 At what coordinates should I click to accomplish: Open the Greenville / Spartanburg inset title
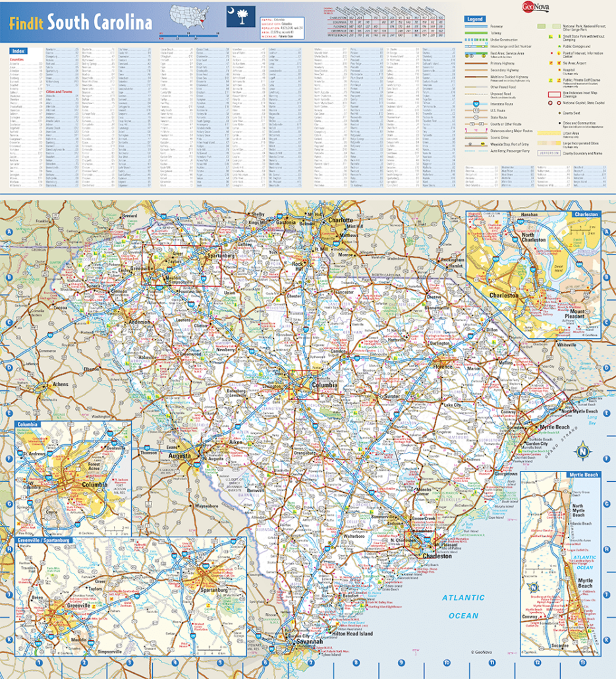tap(42, 540)
